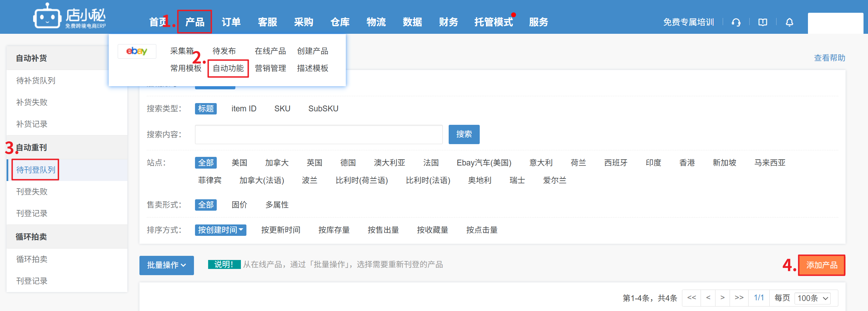Click into the 搜索内容 text field
Image resolution: width=868 pixels, height=311 pixels.
pos(318,134)
